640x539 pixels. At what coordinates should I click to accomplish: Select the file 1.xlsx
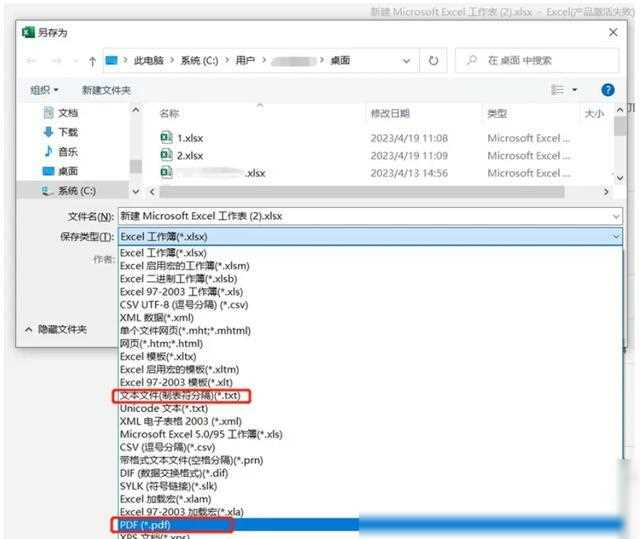(x=190, y=138)
